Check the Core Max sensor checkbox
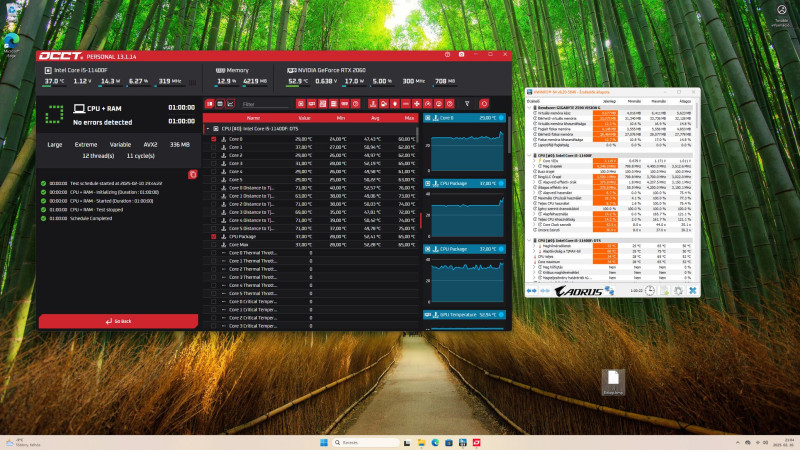The width and height of the screenshot is (800, 450). [x=213, y=245]
